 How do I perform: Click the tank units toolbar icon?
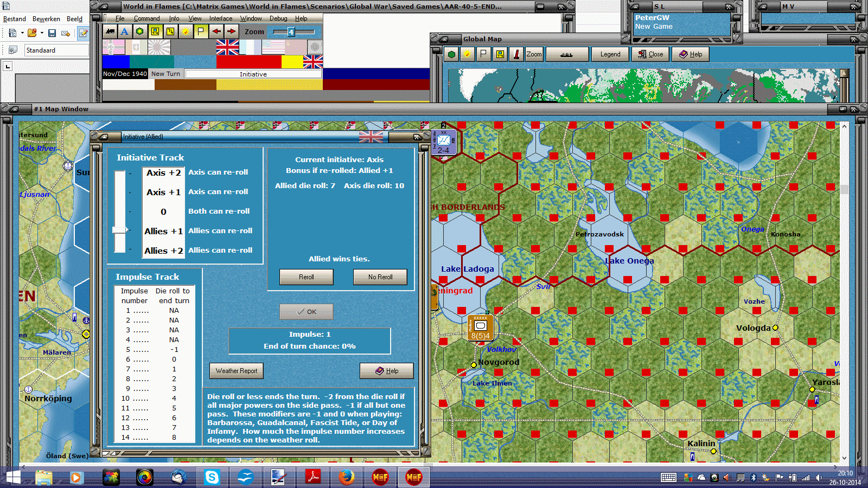pos(110,31)
